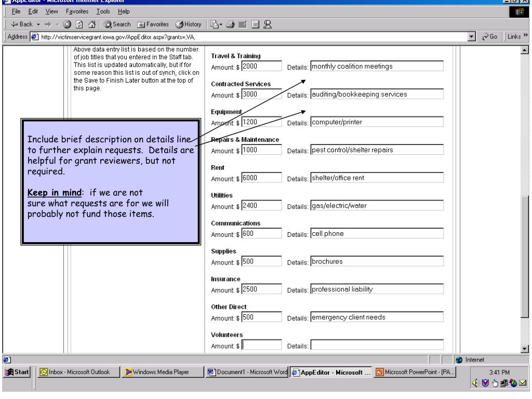The width and height of the screenshot is (532, 399).
Task: Launch the Messenger toolbar icon
Action: [x=268, y=24]
